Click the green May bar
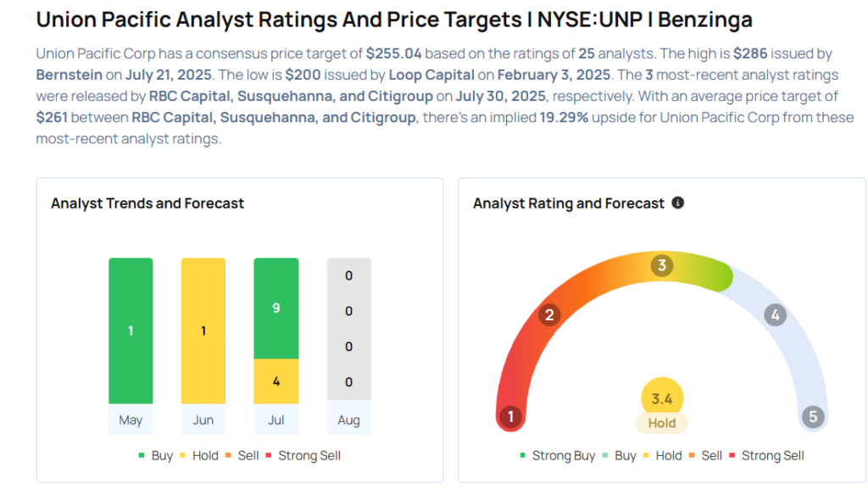The image size is (868, 489). pos(131,331)
